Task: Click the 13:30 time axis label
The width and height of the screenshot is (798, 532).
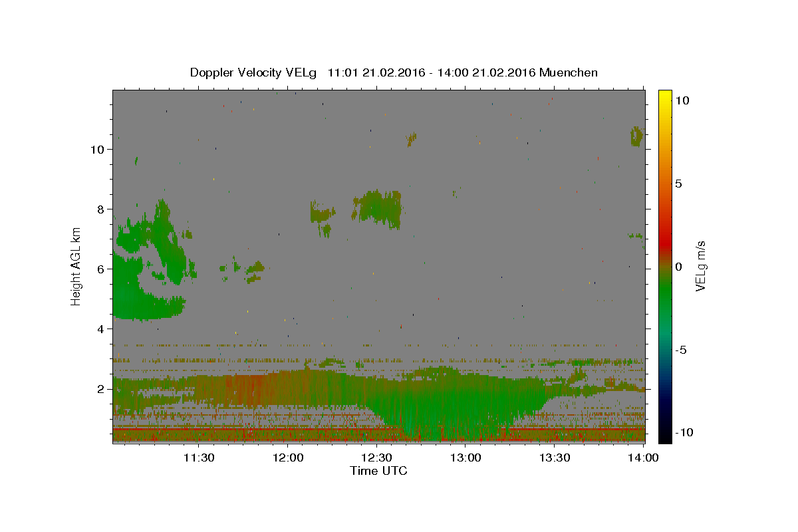Action: coord(555,458)
